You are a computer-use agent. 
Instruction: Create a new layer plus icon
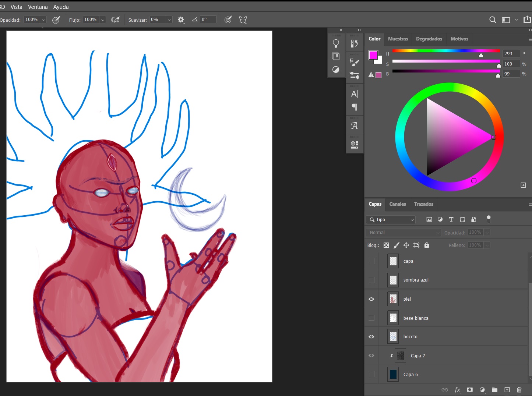click(507, 390)
